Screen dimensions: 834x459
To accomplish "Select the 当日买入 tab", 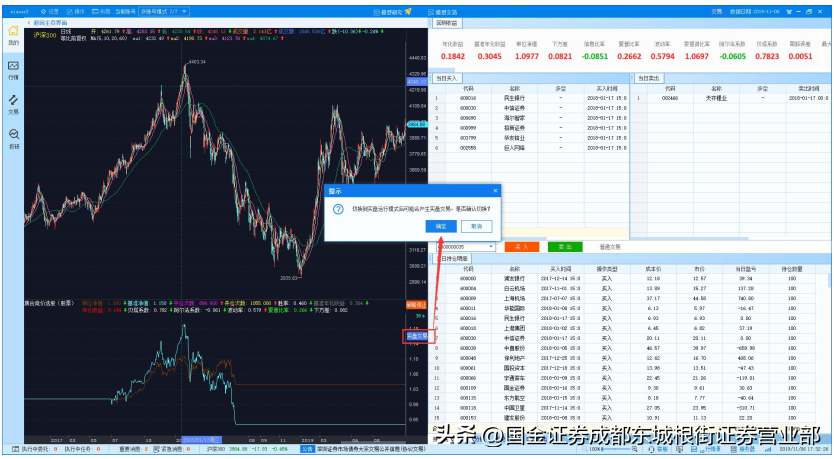I will [x=446, y=78].
